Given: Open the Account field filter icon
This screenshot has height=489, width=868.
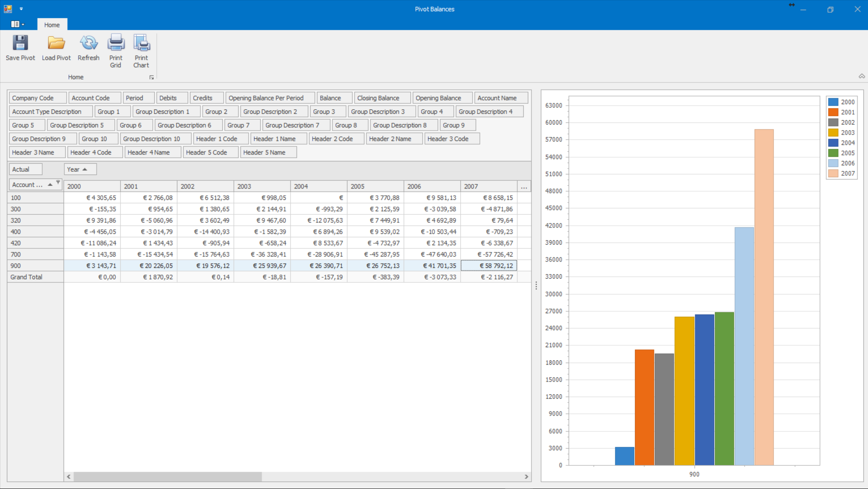Looking at the screenshot, I should tap(58, 183).
